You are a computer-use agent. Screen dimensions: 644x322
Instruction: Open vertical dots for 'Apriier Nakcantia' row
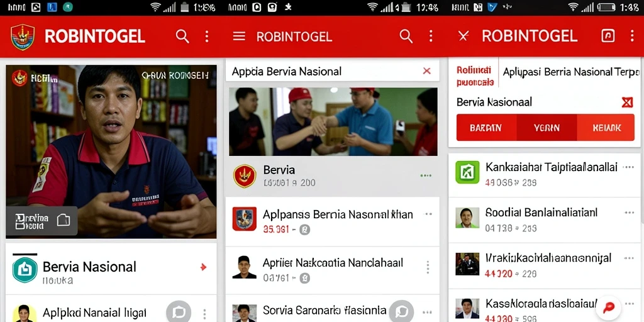point(428,267)
